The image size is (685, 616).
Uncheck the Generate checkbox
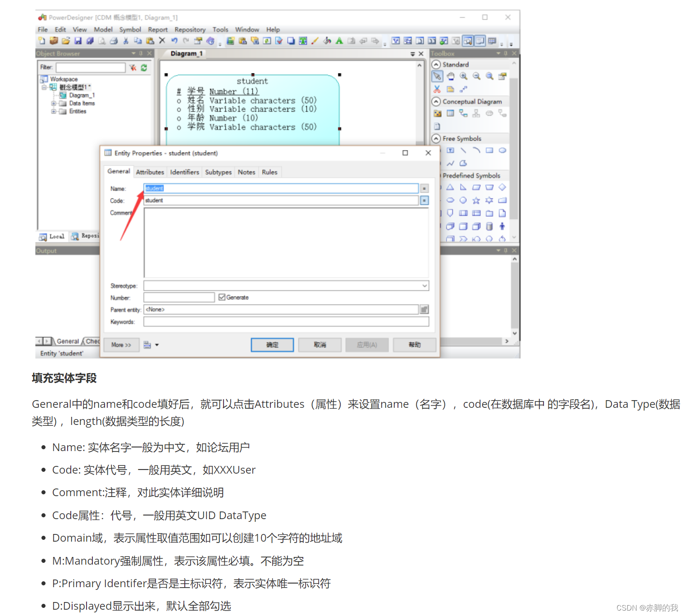pos(222,297)
